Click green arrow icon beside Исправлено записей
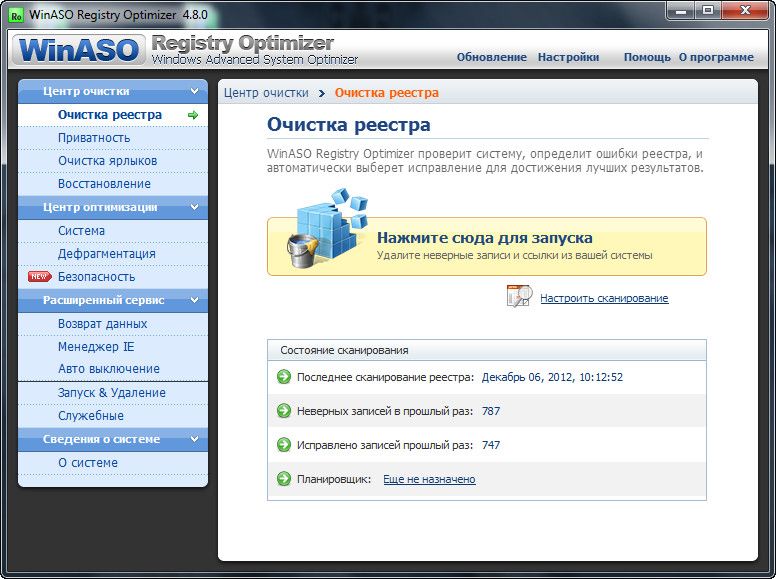The height and width of the screenshot is (579, 776). pos(284,445)
